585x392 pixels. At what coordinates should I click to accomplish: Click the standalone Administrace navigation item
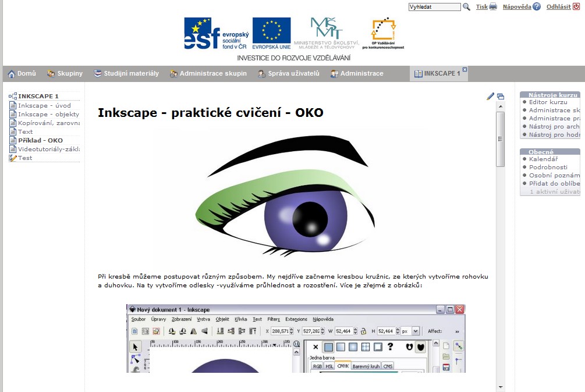(357, 73)
